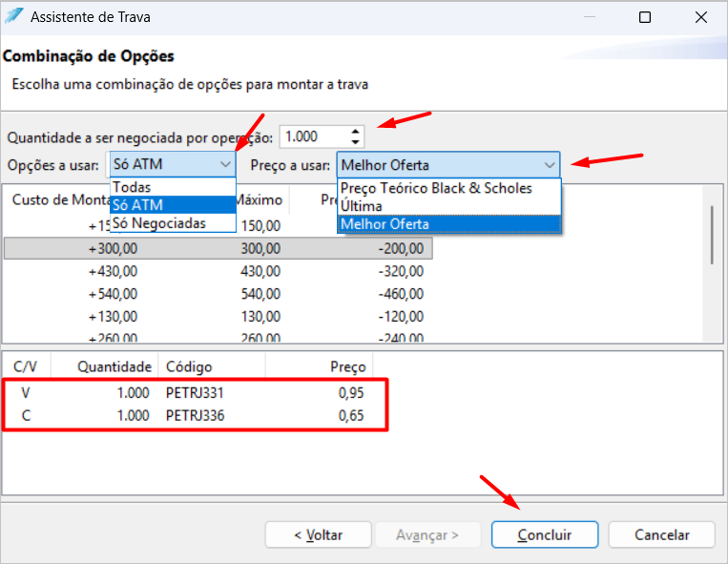Image resolution: width=728 pixels, height=564 pixels.
Task: Choose Só ATM in the options list
Action: (x=173, y=205)
